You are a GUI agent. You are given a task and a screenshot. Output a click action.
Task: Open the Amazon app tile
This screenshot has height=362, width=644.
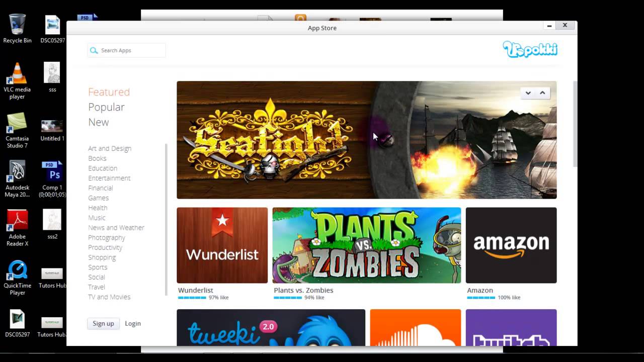511,245
